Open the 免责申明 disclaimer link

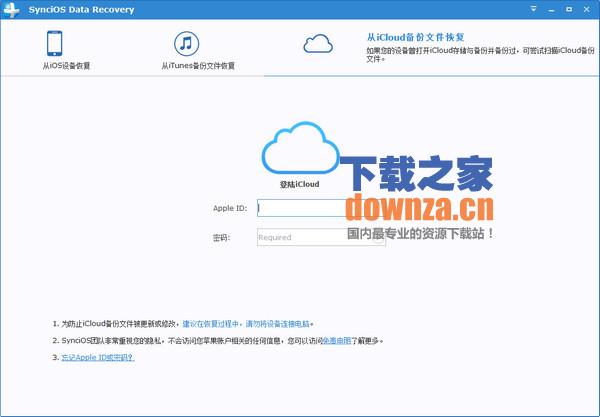click(x=337, y=340)
